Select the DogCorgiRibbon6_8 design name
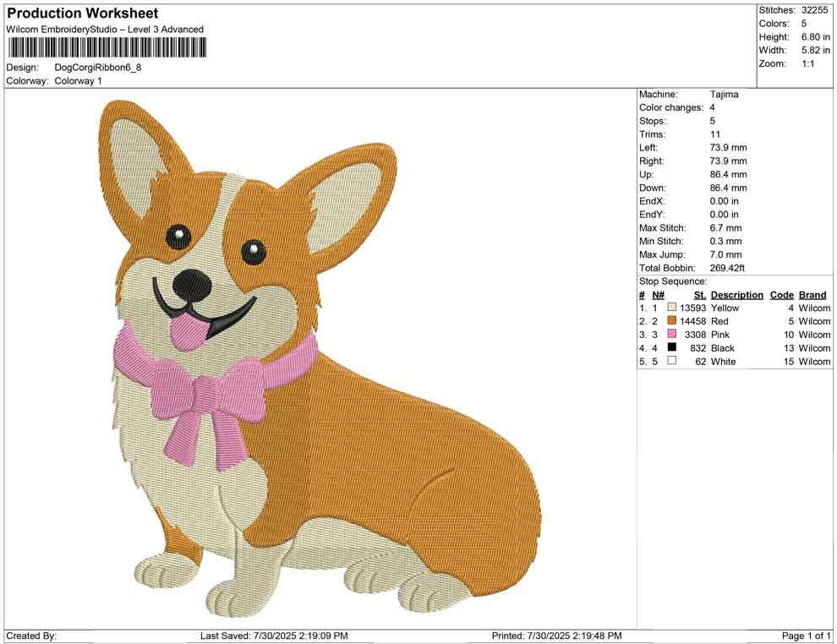The height and width of the screenshot is (644, 837). coord(99,66)
